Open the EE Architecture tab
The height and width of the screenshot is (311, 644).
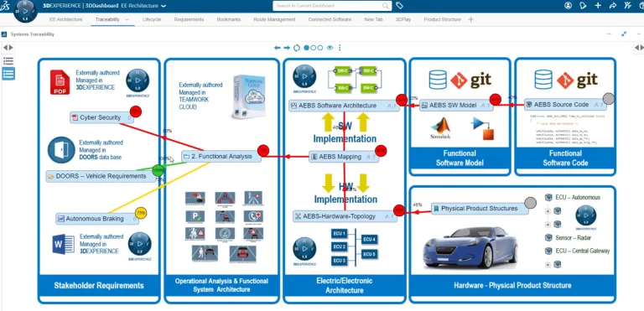[65, 19]
